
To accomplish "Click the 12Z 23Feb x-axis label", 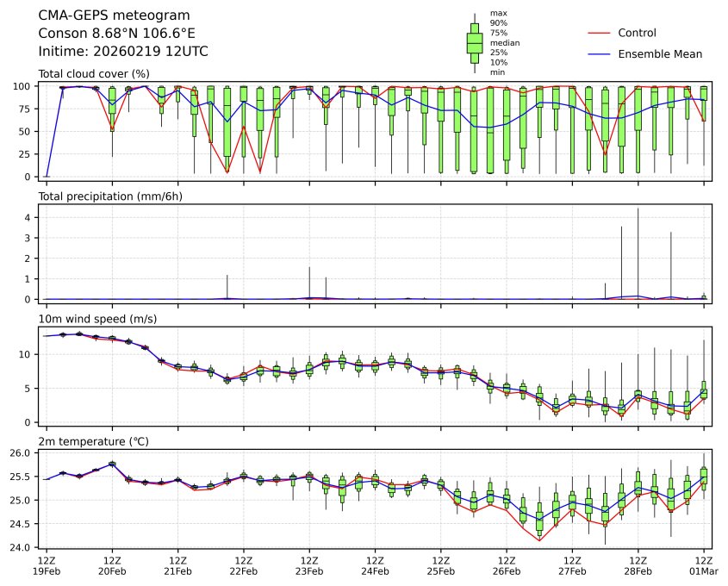I will 309,566.
